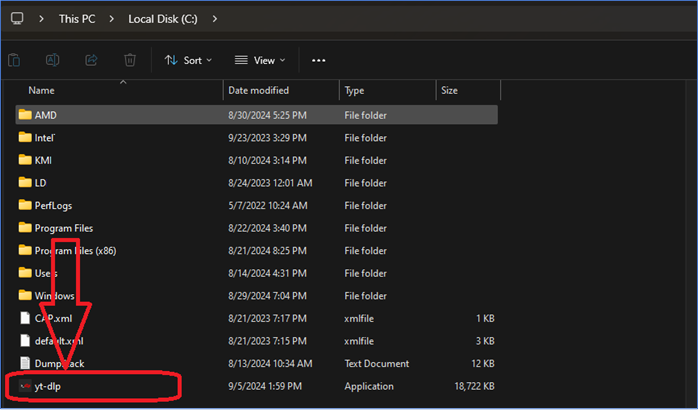This screenshot has width=698, height=410.
Task: Click the Size column header
Action: (449, 90)
